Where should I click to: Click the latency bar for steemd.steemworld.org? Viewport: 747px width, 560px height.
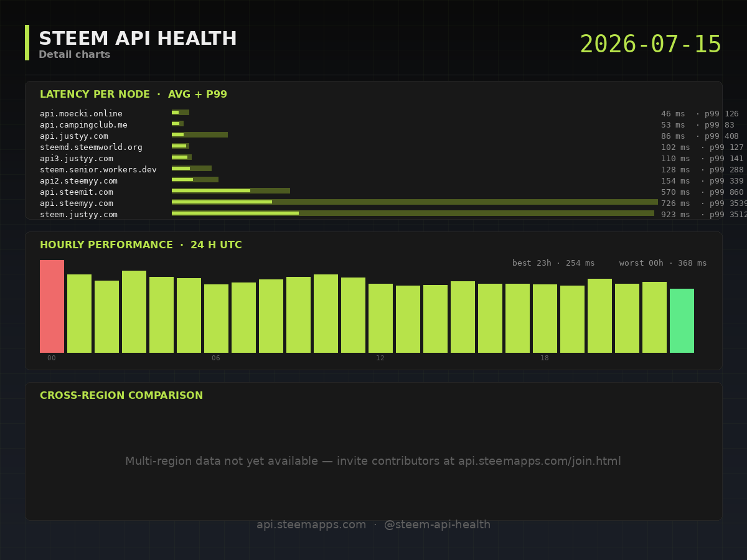181,146
